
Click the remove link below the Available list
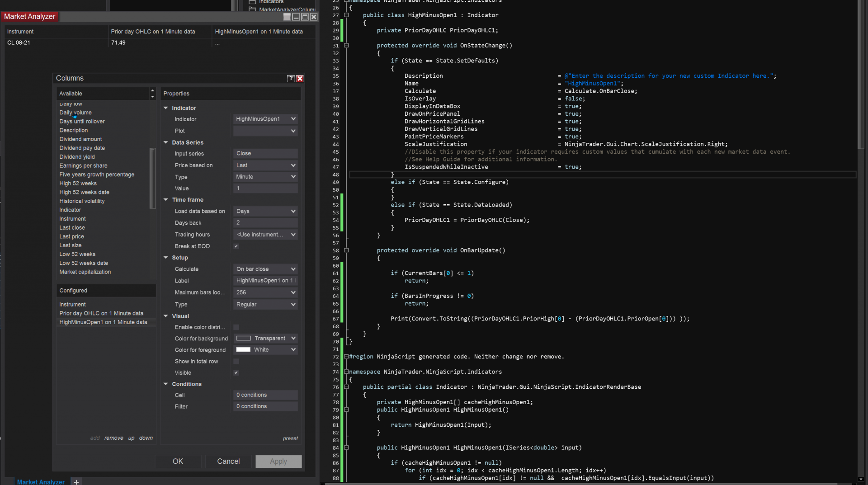coord(113,438)
